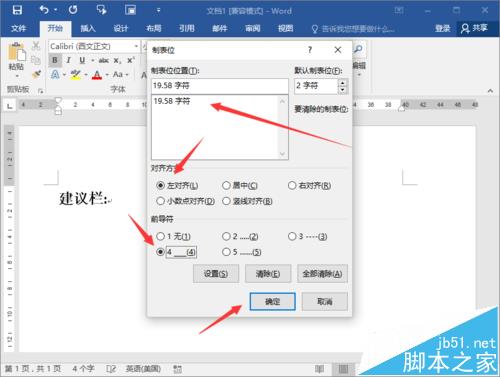This screenshot has width=500, height=377.
Task: Decrease default tab stop spinner down
Action: (343, 90)
